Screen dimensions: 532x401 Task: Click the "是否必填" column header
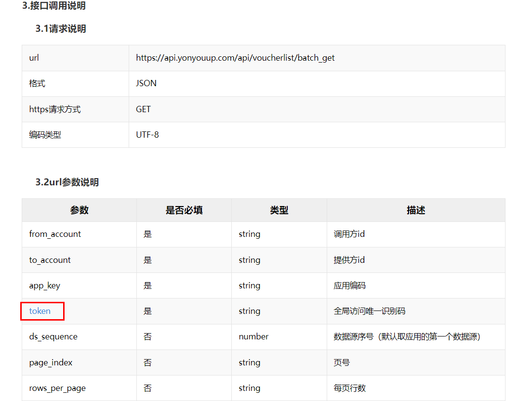184,210
